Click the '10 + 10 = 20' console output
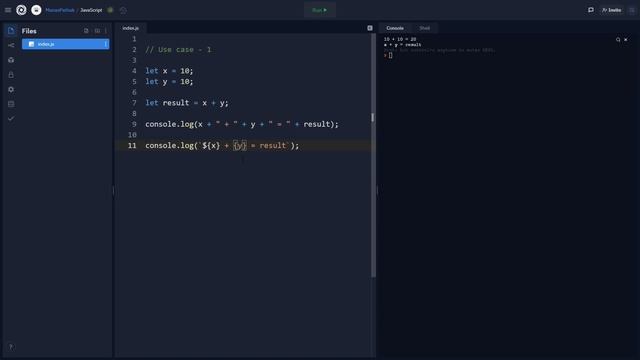Image resolution: width=640 pixels, height=360 pixels. pyautogui.click(x=400, y=39)
